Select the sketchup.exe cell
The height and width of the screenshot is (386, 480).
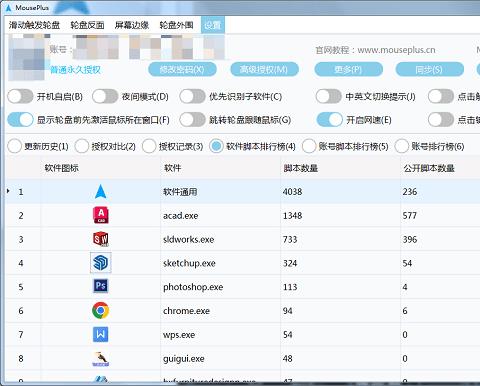click(220, 263)
